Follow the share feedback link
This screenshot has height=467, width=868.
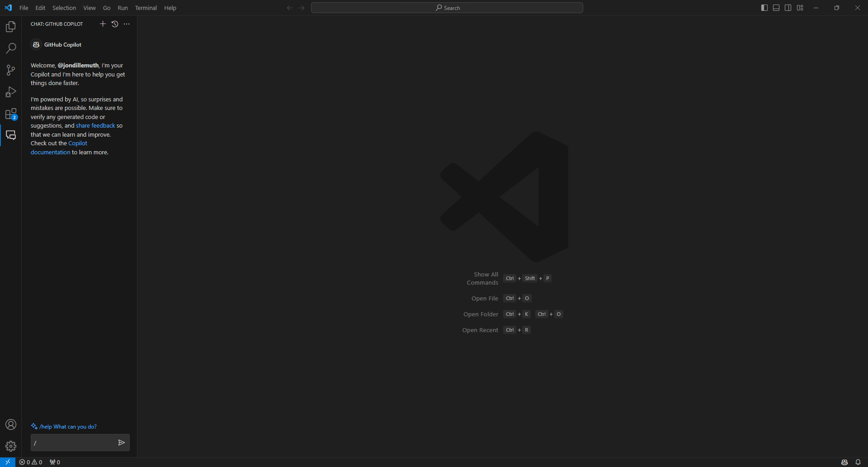point(95,126)
